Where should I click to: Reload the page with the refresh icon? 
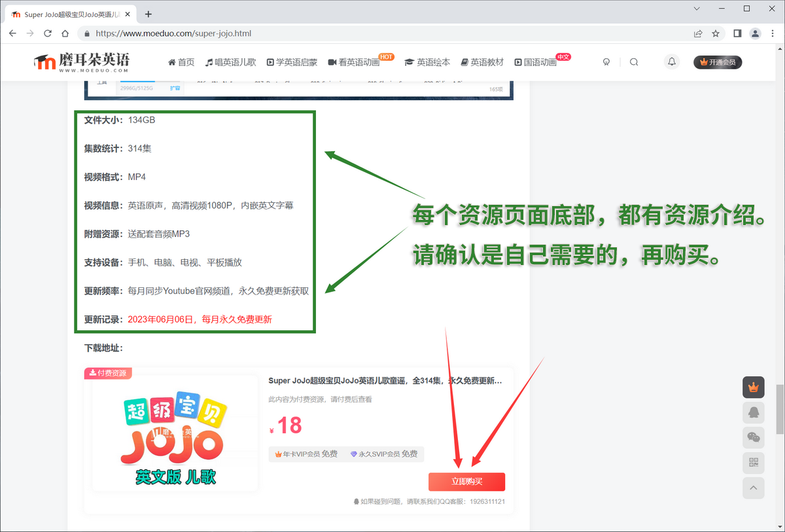[46, 33]
